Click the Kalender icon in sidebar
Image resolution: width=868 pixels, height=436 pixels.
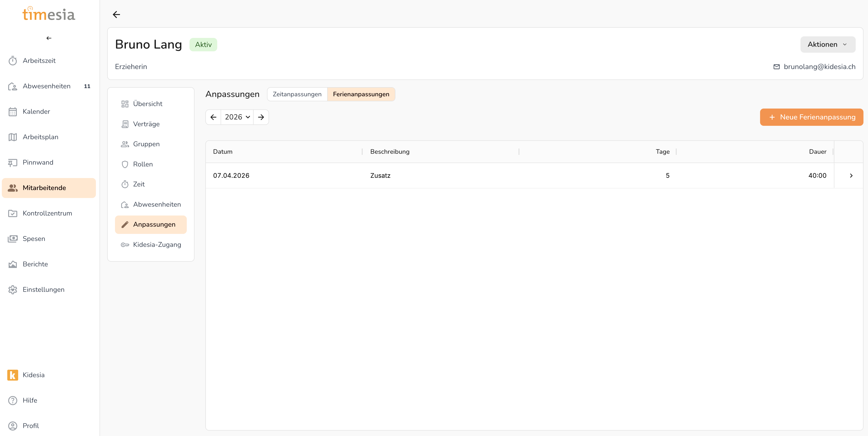coord(12,112)
